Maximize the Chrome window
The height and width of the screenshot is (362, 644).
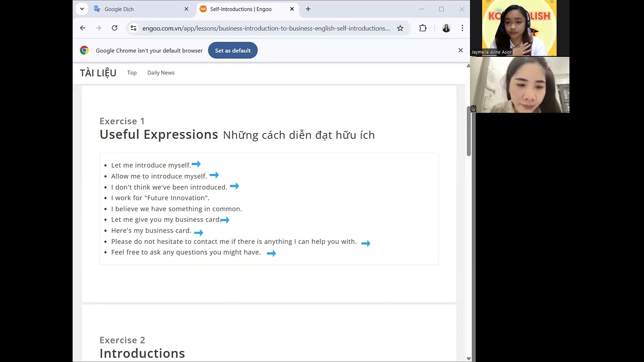(x=441, y=9)
